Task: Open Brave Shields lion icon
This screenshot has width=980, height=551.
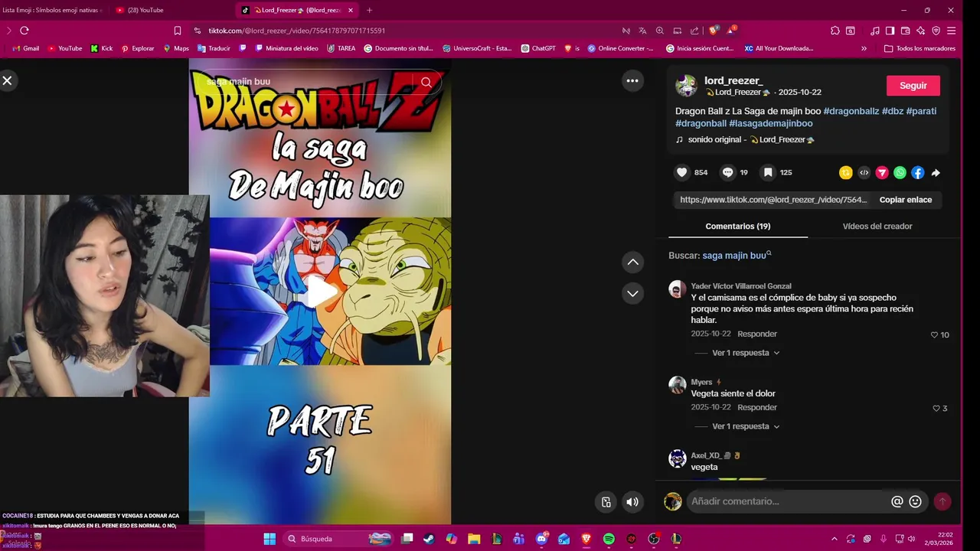Action: pos(714,31)
